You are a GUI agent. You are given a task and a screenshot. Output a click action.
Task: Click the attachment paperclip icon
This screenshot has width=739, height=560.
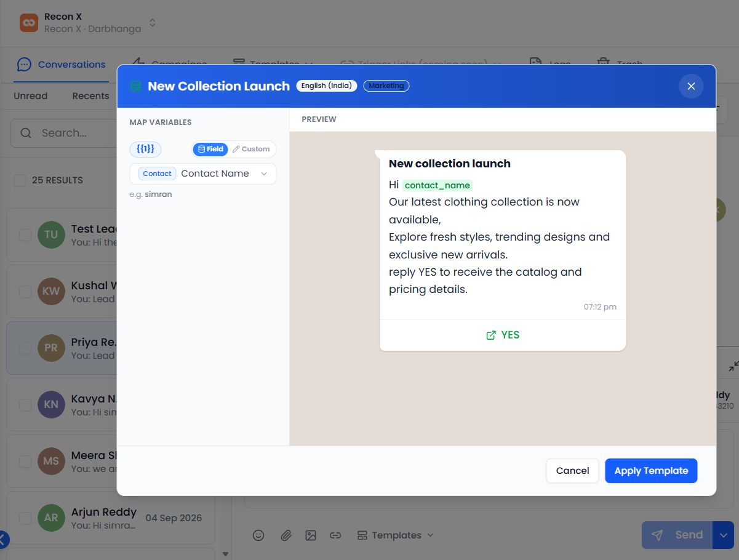286,535
